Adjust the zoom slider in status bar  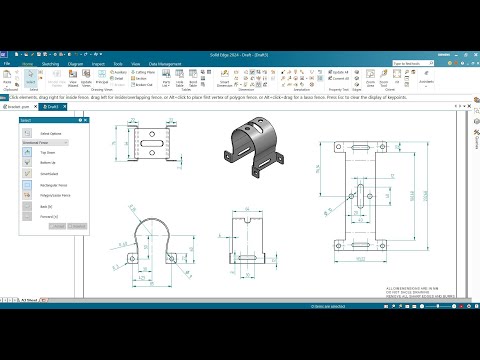(x=438, y=306)
